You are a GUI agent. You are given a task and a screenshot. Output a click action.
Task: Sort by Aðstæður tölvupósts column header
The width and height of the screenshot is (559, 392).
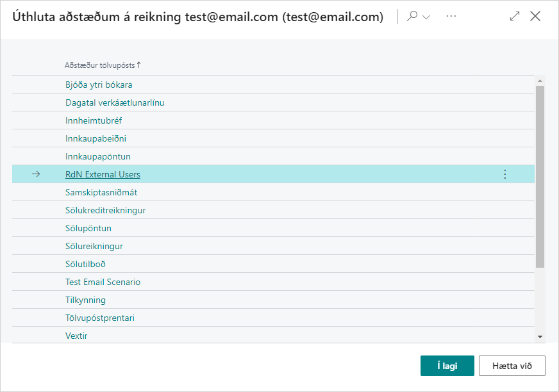103,65
